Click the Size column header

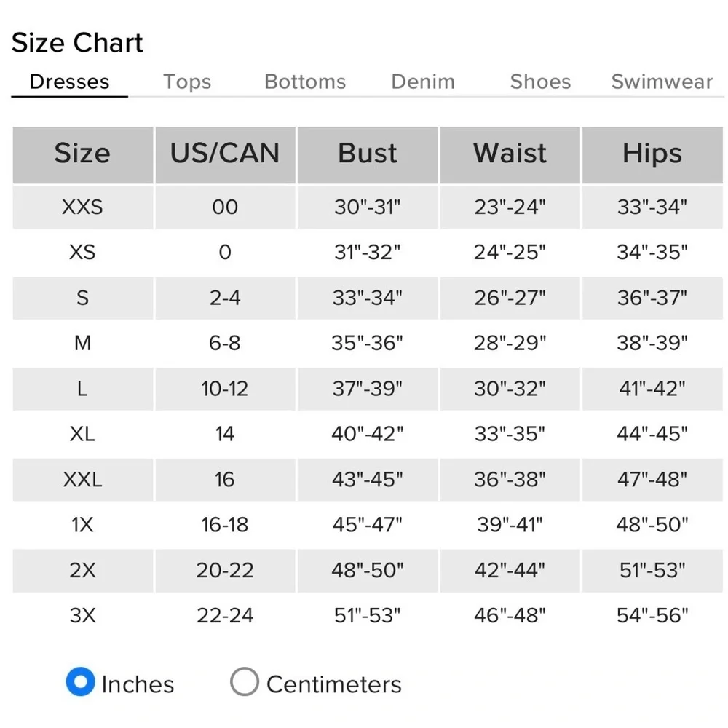click(83, 154)
